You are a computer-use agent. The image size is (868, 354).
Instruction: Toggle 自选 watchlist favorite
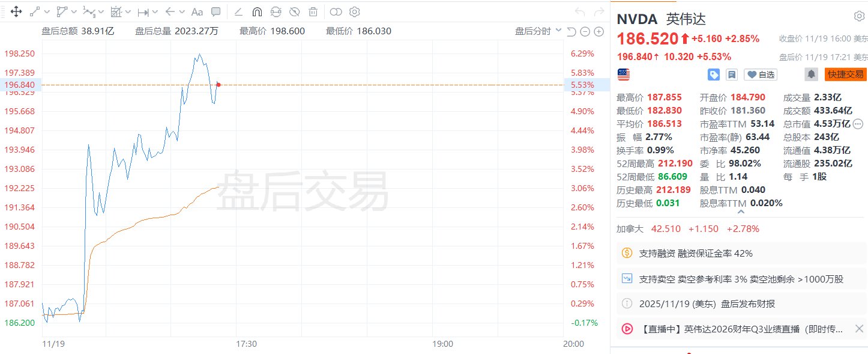coord(761,75)
